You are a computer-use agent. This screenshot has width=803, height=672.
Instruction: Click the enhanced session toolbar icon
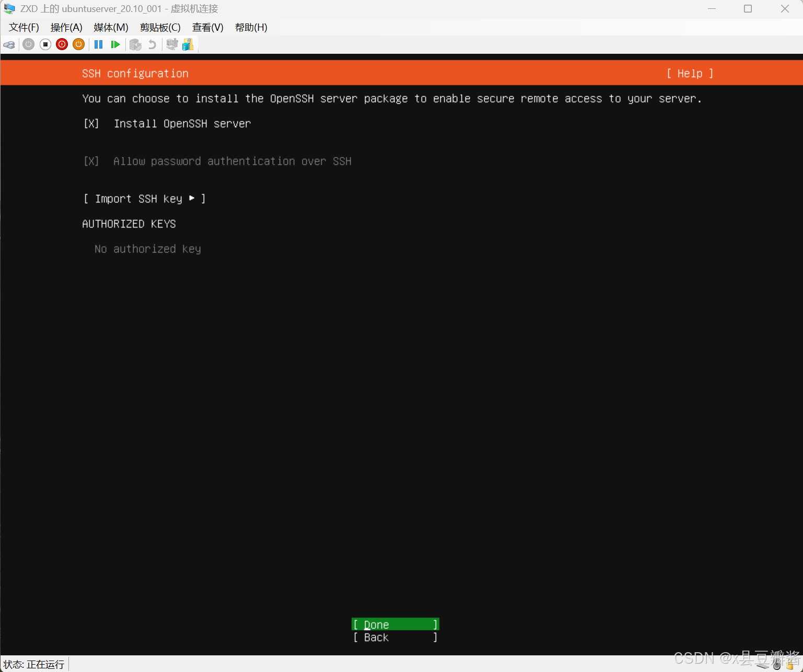(x=172, y=44)
